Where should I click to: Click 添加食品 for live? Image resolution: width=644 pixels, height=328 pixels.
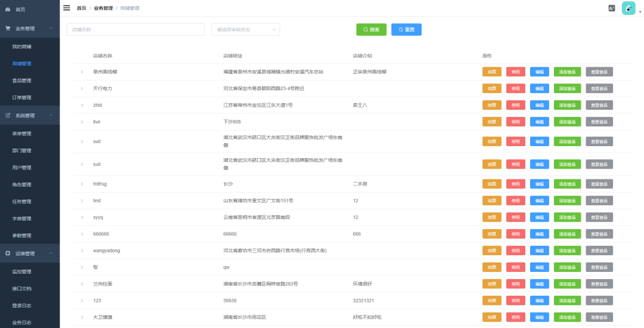point(567,122)
